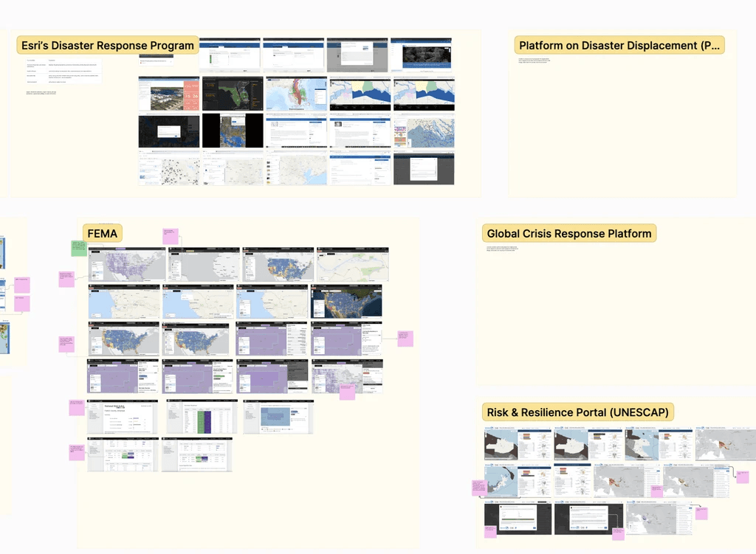The image size is (756, 554).
Task: Select the "Esri's Disaster Response Program" section title
Action: [x=108, y=45]
